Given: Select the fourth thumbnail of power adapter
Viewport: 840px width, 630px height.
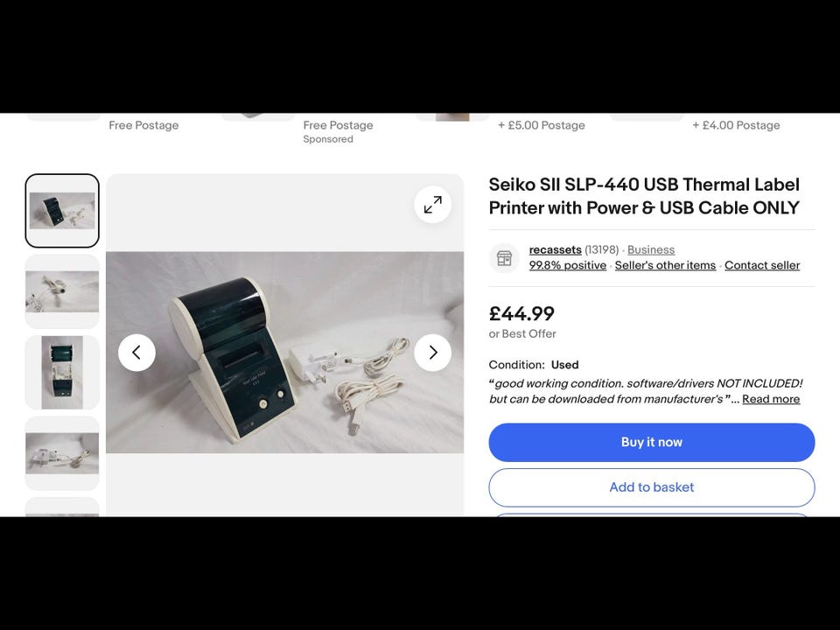Looking at the screenshot, I should [62, 452].
